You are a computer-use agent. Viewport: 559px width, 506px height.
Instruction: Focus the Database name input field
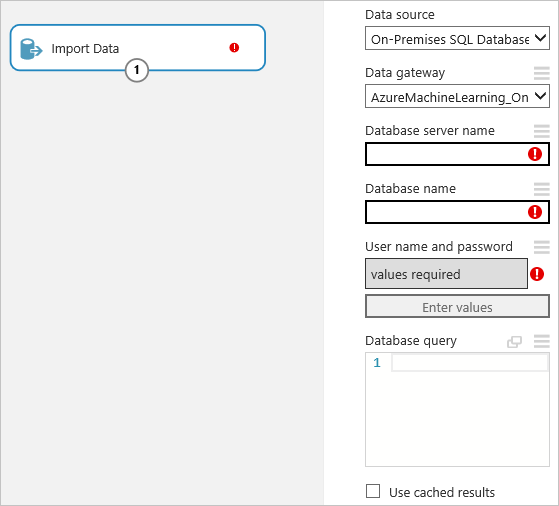coord(457,212)
